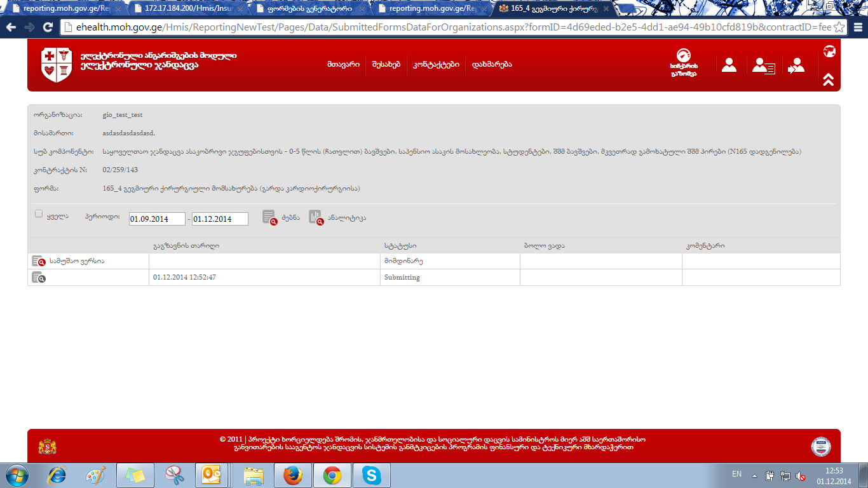Click the user login arrow icon
Screen dimensions: 868x488
click(796, 65)
